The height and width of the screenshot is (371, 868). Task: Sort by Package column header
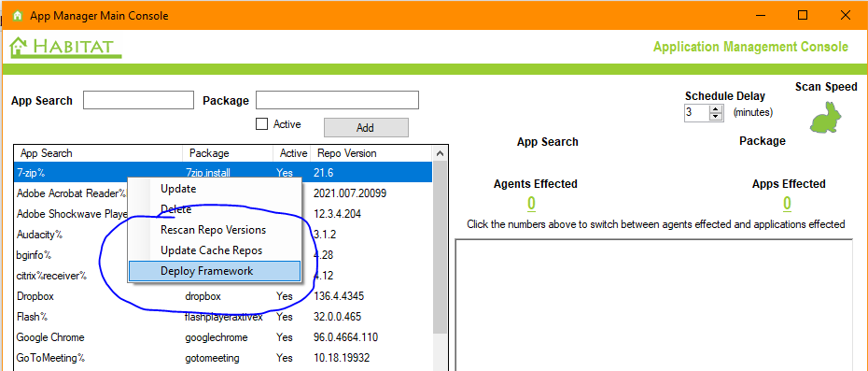[x=228, y=153]
